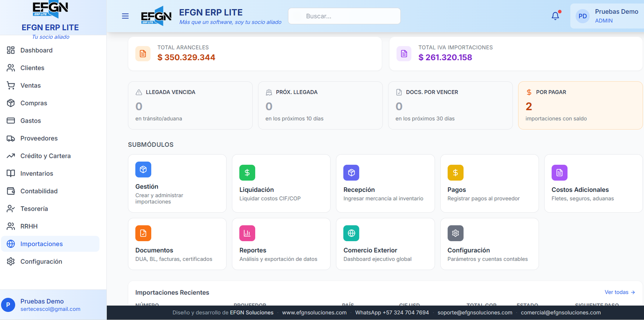Open the Gestión submodule card

tap(177, 183)
